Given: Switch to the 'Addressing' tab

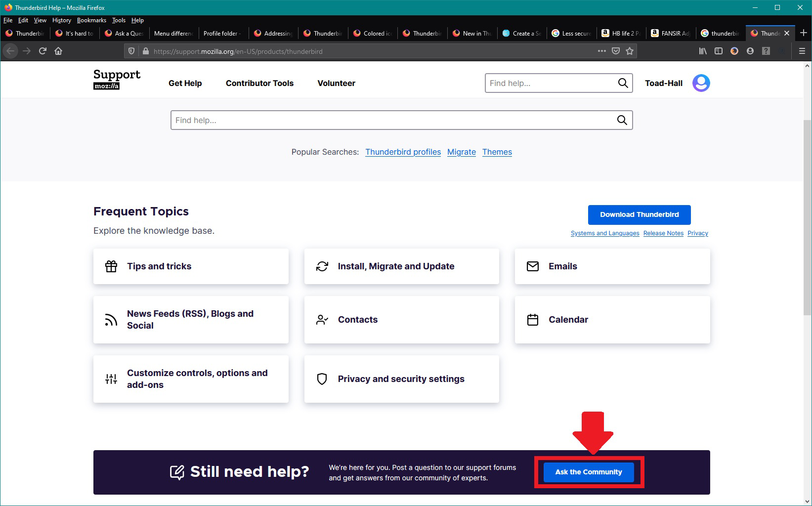Looking at the screenshot, I should pos(273,33).
